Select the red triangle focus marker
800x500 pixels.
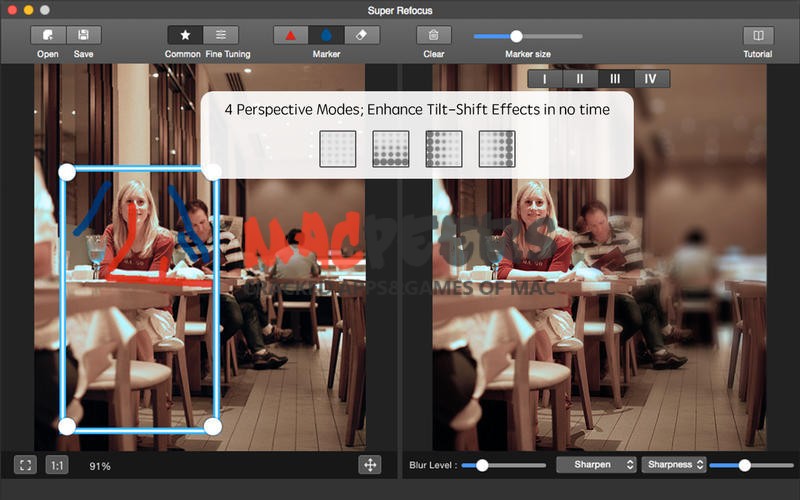point(291,35)
